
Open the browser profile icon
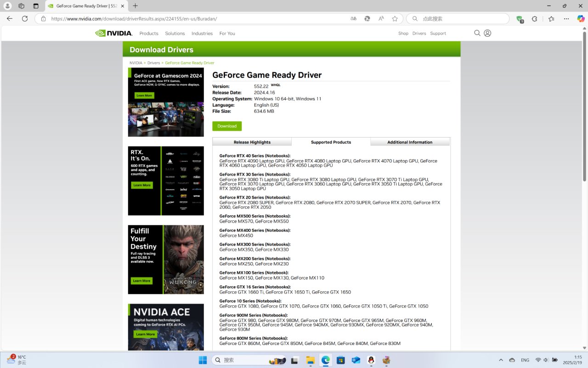[x=8, y=6]
